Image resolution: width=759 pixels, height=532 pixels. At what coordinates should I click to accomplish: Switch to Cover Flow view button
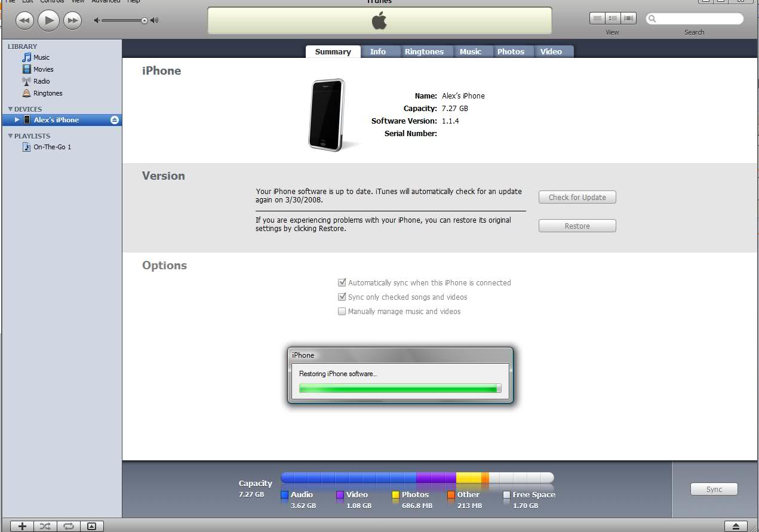tap(628, 19)
